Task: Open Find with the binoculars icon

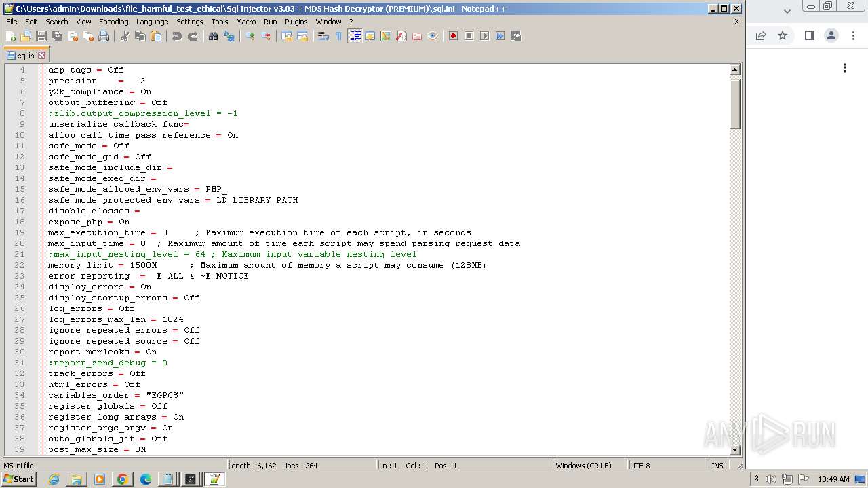Action: click(214, 36)
